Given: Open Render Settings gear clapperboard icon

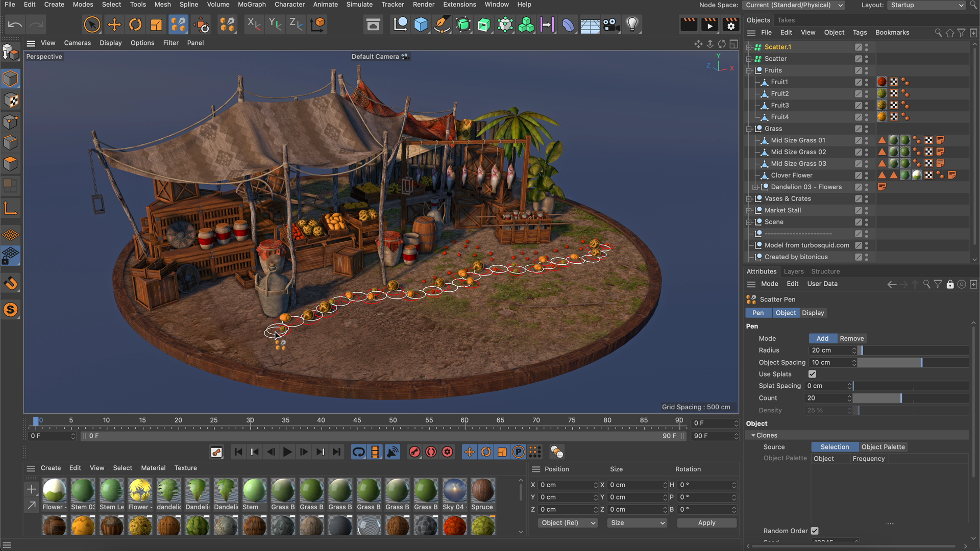Looking at the screenshot, I should (x=731, y=24).
